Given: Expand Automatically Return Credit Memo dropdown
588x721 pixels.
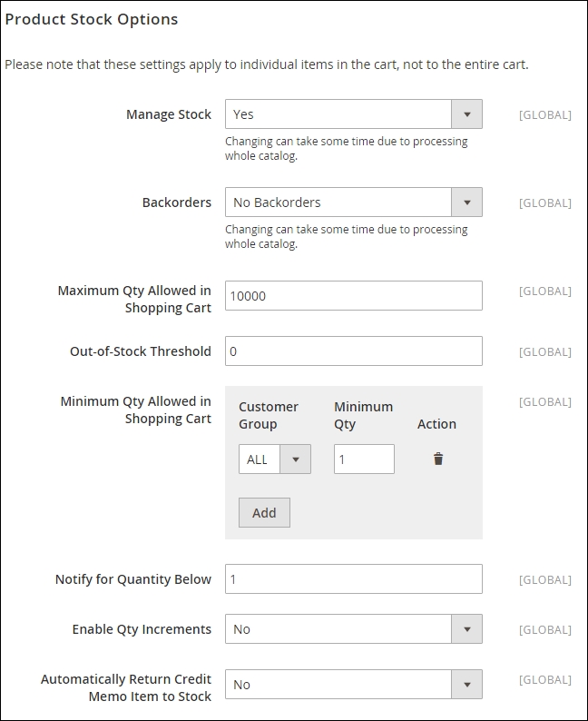Looking at the screenshot, I should (x=354, y=685).
